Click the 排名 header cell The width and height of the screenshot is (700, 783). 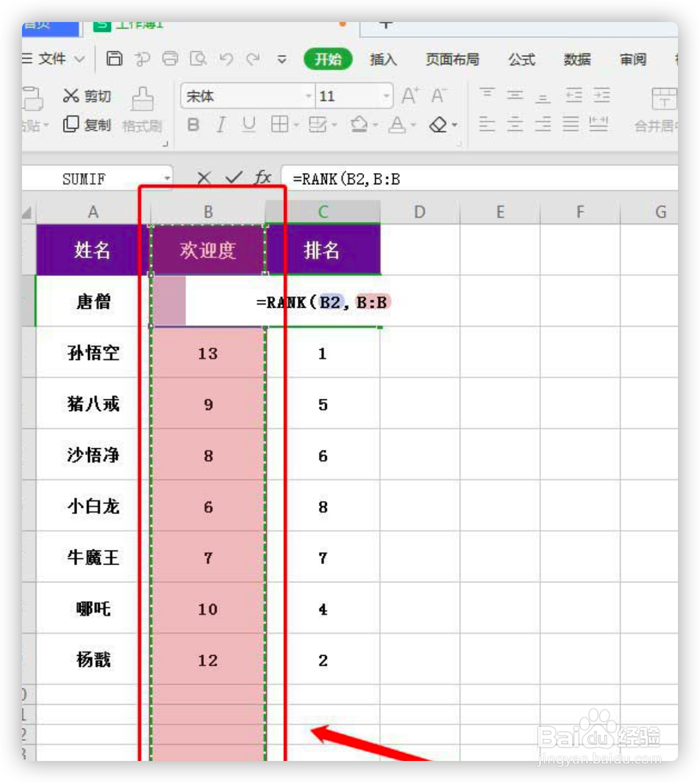click(322, 250)
